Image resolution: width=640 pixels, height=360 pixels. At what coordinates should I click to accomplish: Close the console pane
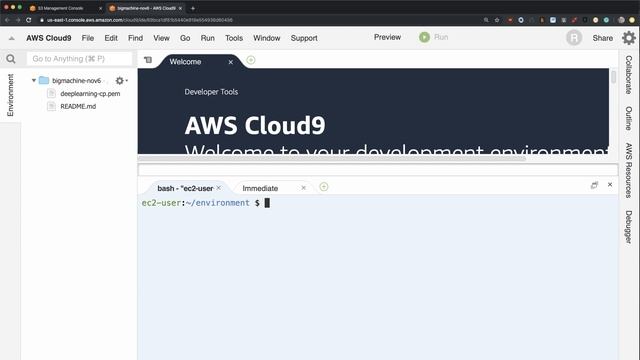[610, 184]
